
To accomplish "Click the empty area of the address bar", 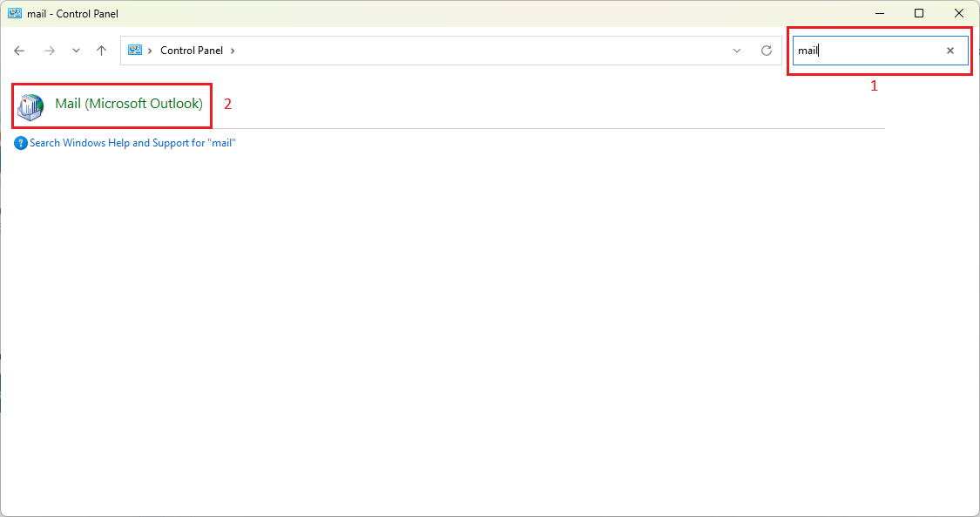I will (479, 51).
